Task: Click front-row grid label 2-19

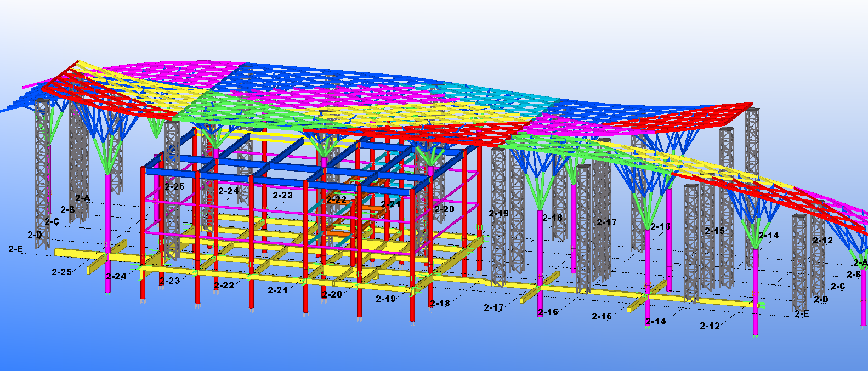Action: [385, 299]
